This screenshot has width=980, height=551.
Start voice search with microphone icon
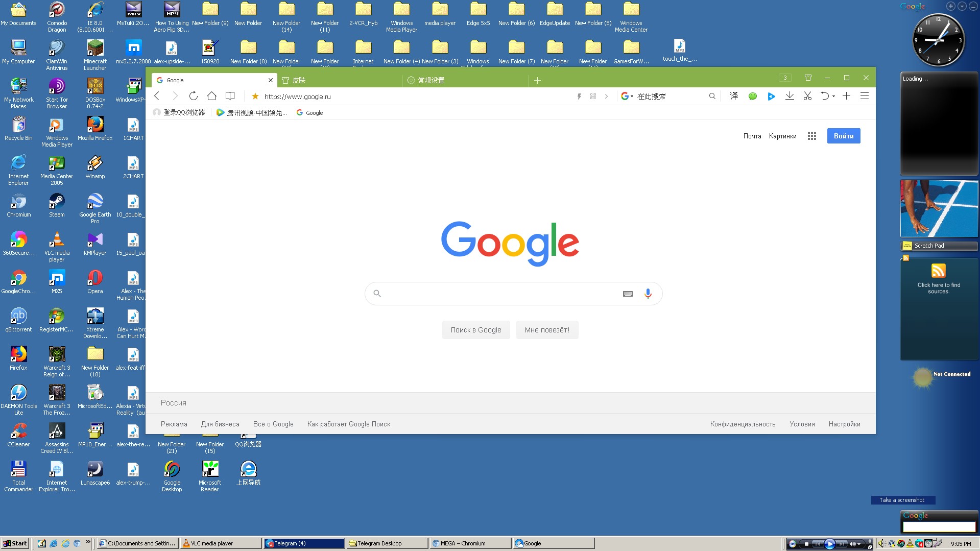click(x=648, y=294)
